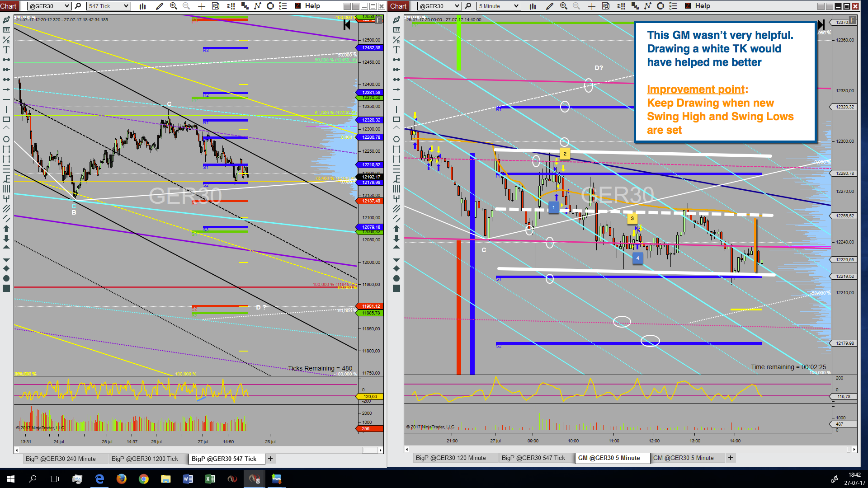Viewport: 868px width, 488px height.
Task: Select the rectangle tool in left chart sidebar
Action: point(6,119)
